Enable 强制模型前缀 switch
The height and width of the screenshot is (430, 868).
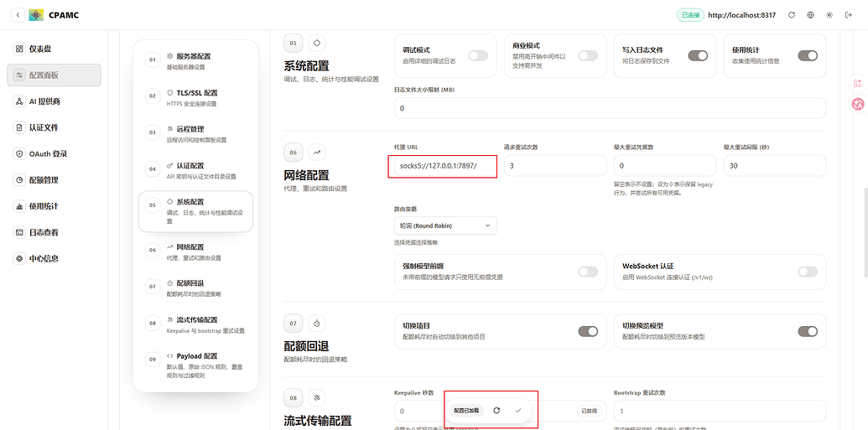[x=588, y=272]
